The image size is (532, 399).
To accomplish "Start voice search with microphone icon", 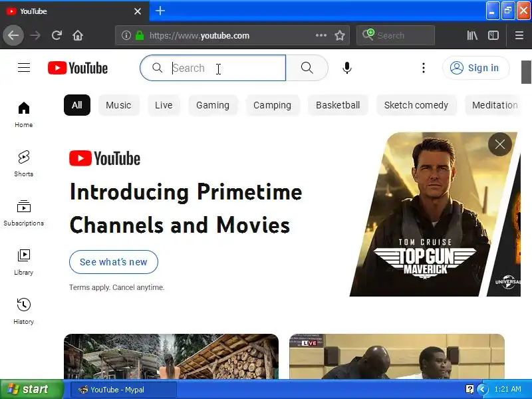I will click(346, 68).
